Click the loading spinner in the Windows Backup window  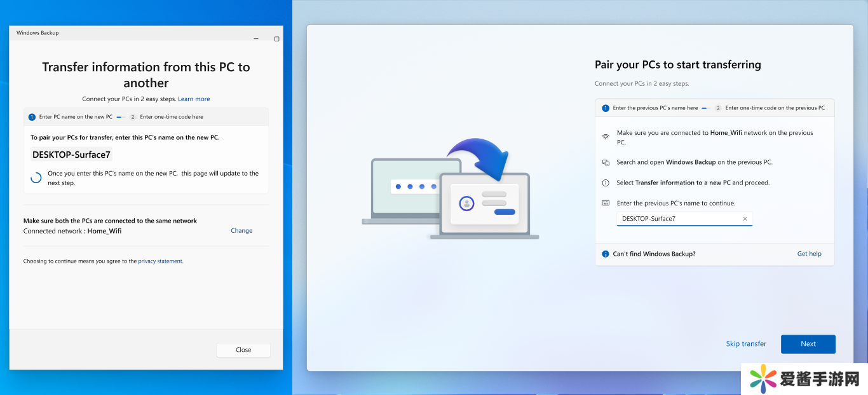[36, 177]
